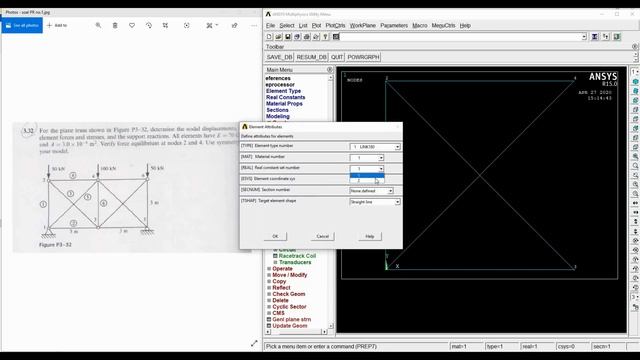Click the Image Capture printer icon
Screen dimensions: 640x360
(307, 37)
